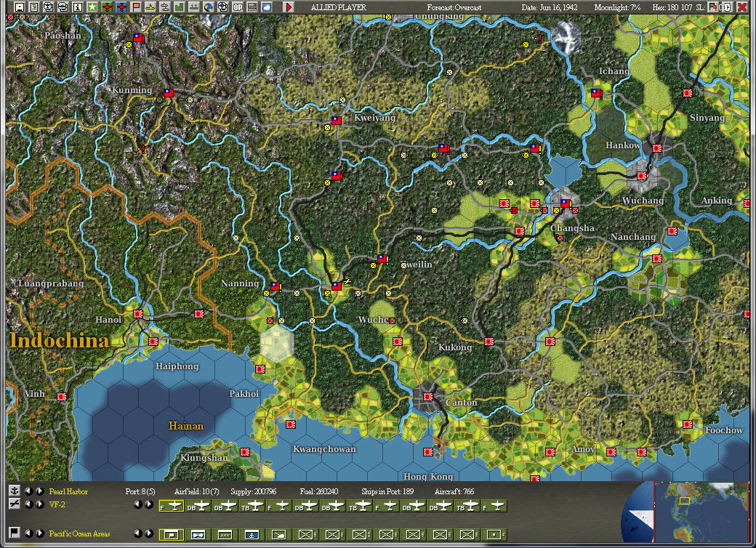Click the Japanese base icon at Foochow
The image size is (756, 548).
(x=688, y=424)
